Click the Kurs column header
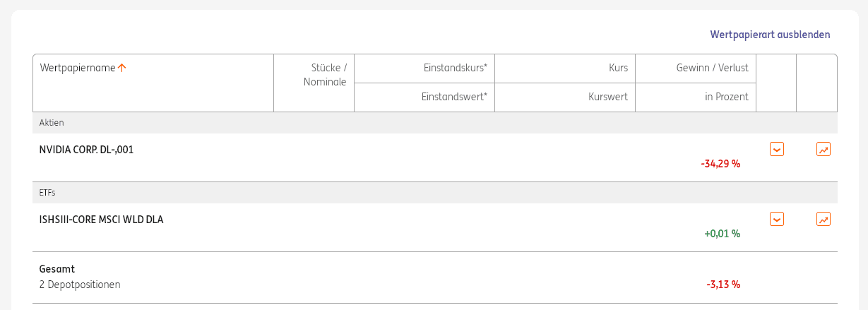868x310 pixels. pyautogui.click(x=618, y=68)
